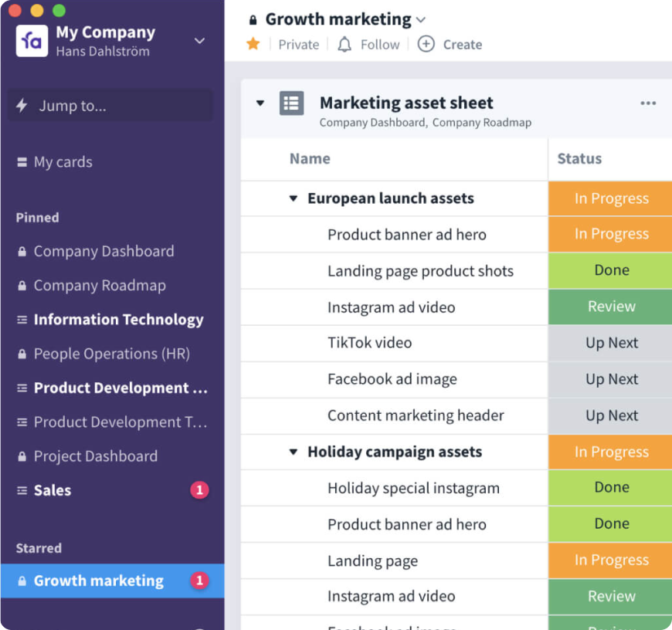Open the My Company workspace menu
This screenshot has height=630, width=672.
199,40
